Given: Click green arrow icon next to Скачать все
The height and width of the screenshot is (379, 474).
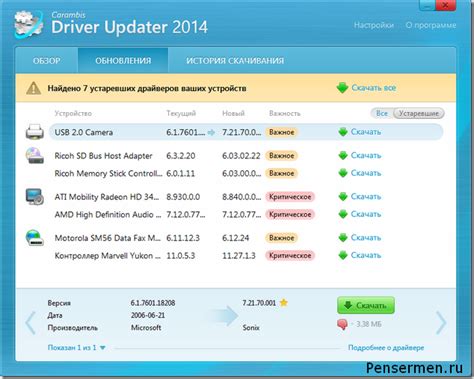Looking at the screenshot, I should click(x=342, y=88).
